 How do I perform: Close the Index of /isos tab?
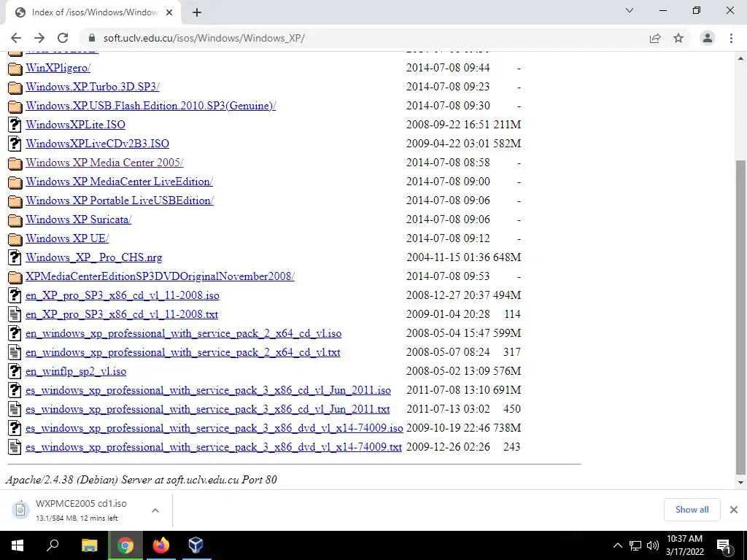169,13
